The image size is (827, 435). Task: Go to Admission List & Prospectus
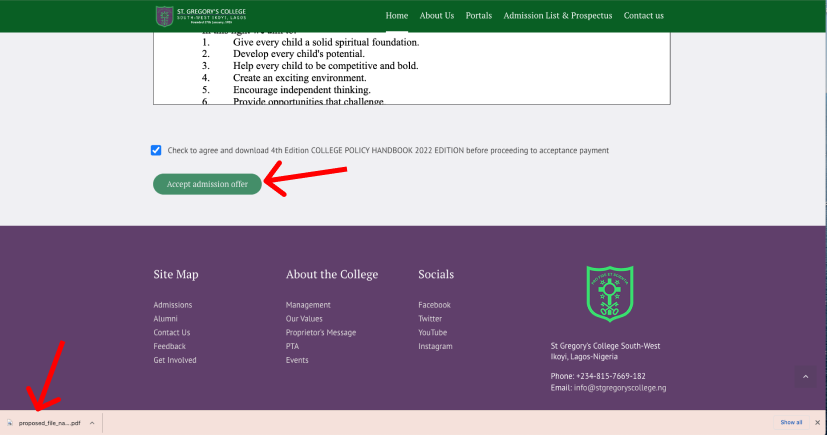click(x=557, y=16)
